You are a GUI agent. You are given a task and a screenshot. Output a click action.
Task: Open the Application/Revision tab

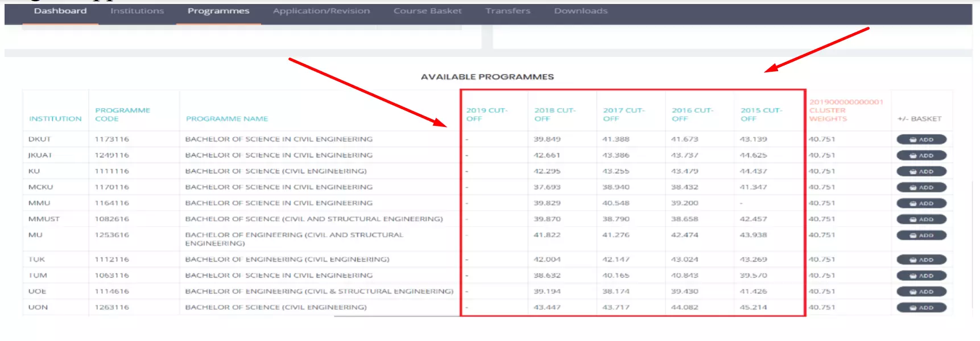(321, 11)
